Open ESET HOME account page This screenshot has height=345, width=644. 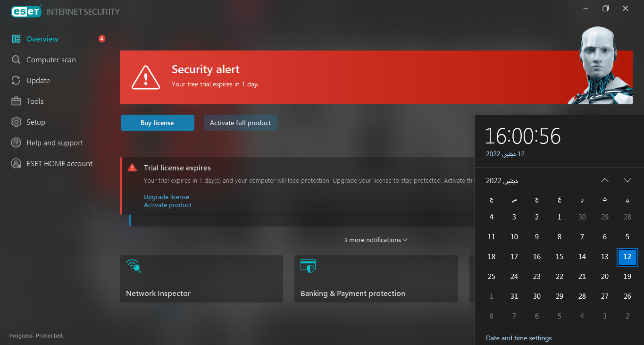59,164
